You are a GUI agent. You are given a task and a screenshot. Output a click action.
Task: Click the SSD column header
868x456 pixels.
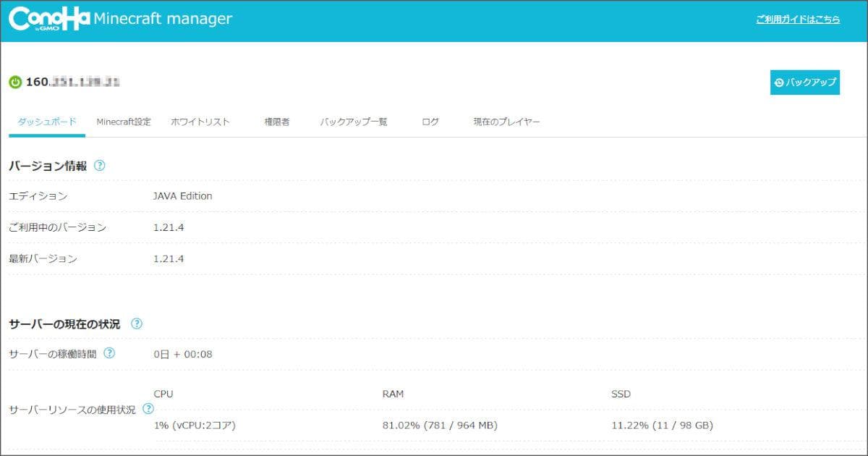pos(621,394)
